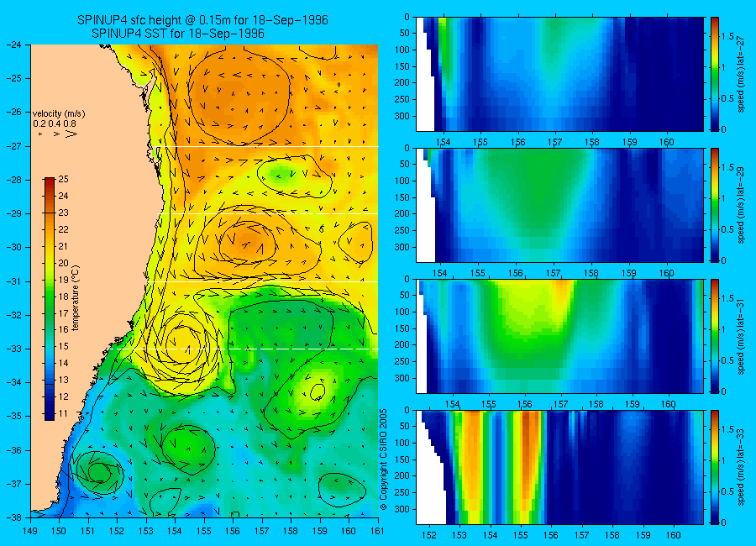Click the "157" longitude tick under lat=-27 panel
Screen dimensions: 756x546
tap(555, 142)
